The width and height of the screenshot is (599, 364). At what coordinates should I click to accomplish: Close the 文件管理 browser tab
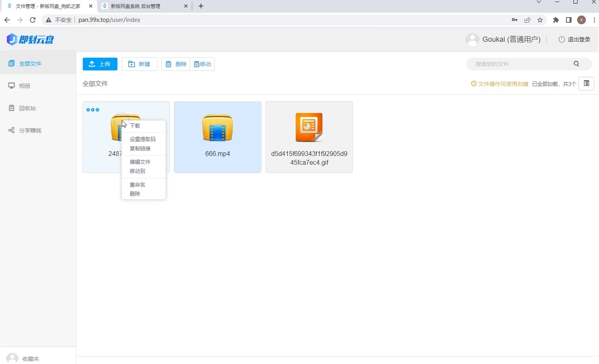click(x=91, y=6)
